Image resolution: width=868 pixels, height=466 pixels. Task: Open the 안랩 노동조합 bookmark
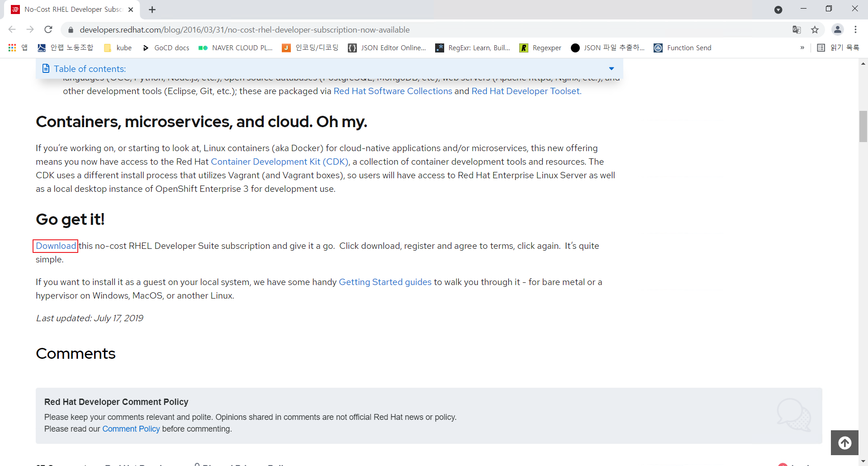65,48
